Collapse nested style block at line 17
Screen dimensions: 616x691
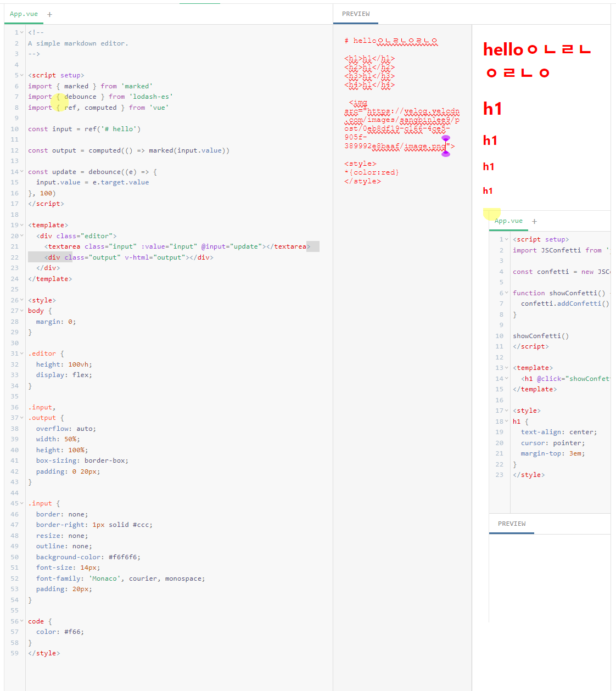[507, 411]
